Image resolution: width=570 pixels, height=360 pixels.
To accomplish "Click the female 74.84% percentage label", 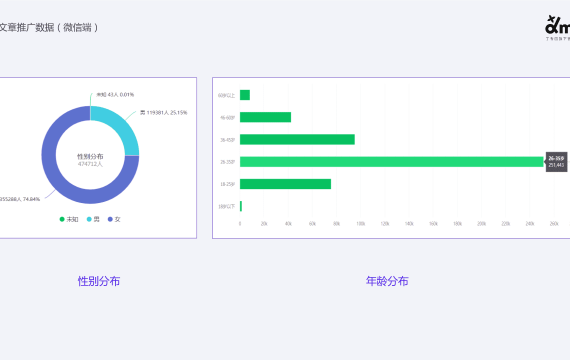I will click(20, 199).
